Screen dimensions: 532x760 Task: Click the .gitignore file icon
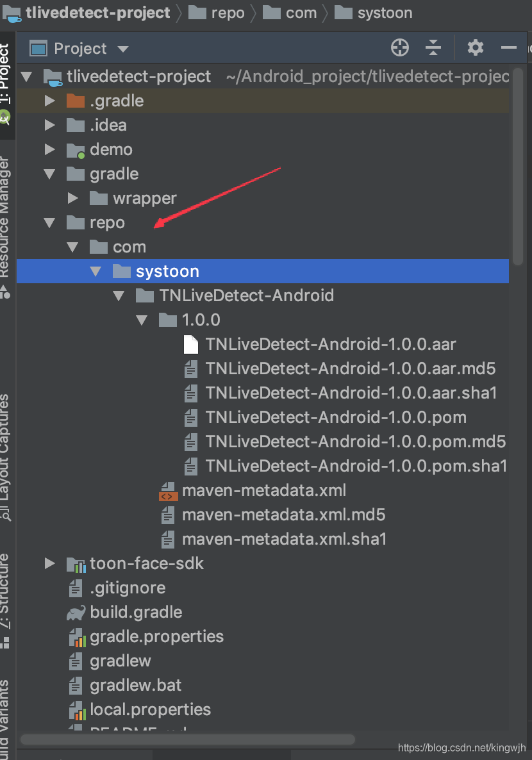(75, 588)
